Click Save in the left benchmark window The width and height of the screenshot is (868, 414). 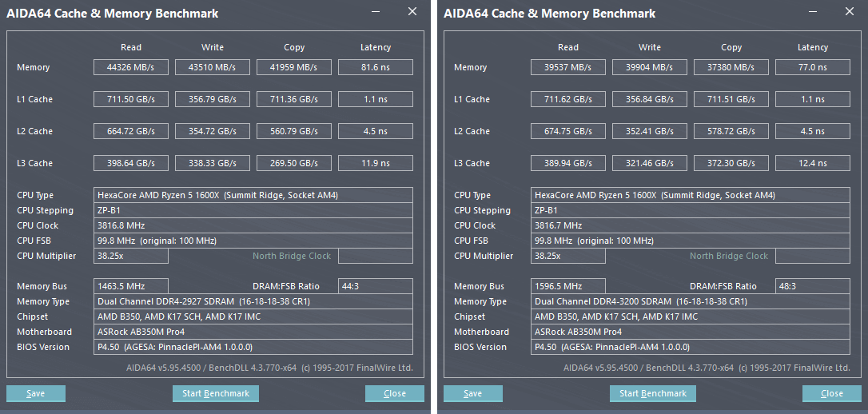pyautogui.click(x=36, y=393)
